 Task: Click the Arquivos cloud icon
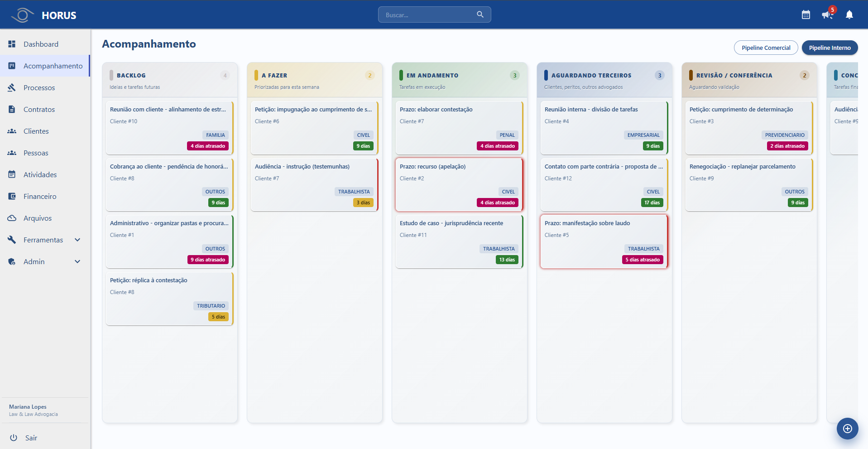(x=12, y=218)
